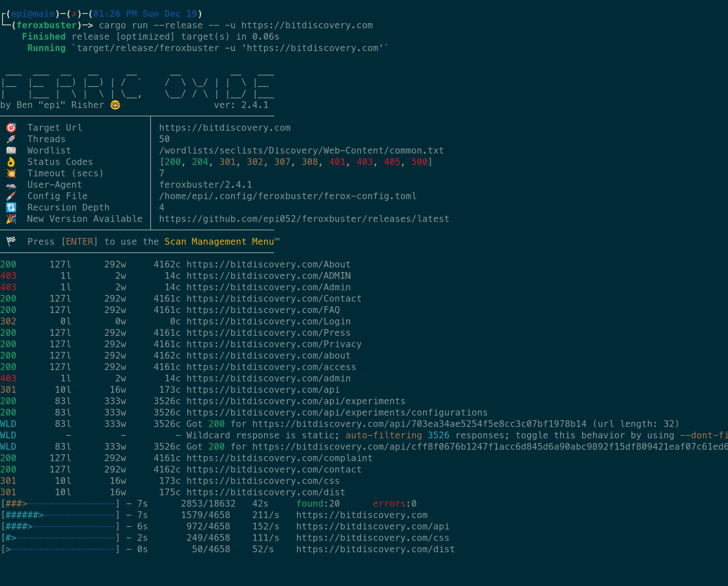Click the api/experiments/configurations URL
Image resolution: width=728 pixels, height=586 pixels.
337,413
